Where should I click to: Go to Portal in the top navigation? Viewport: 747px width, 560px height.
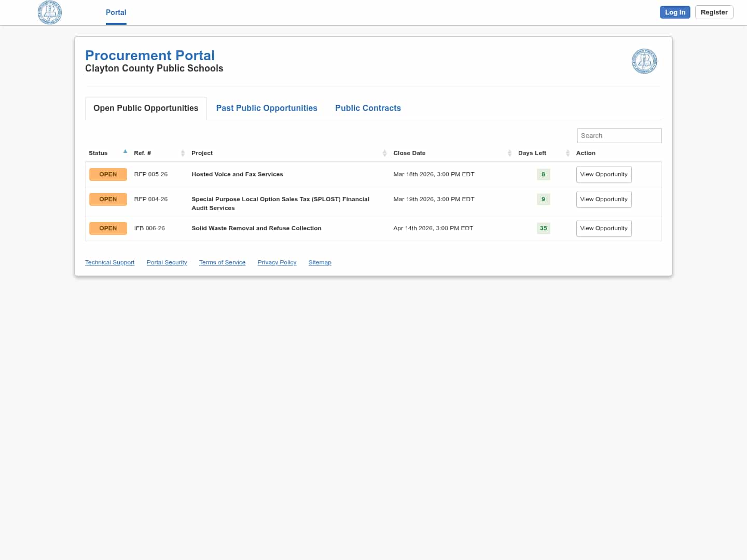tap(116, 12)
